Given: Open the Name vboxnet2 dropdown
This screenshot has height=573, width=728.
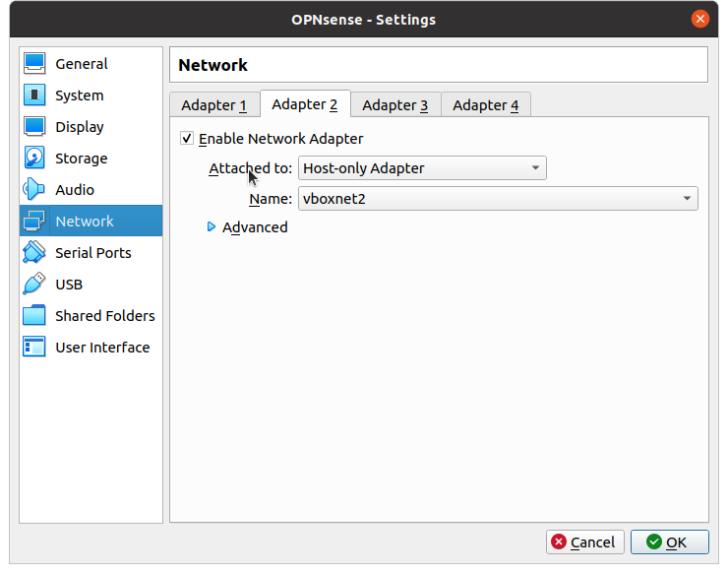Looking at the screenshot, I should coord(498,199).
